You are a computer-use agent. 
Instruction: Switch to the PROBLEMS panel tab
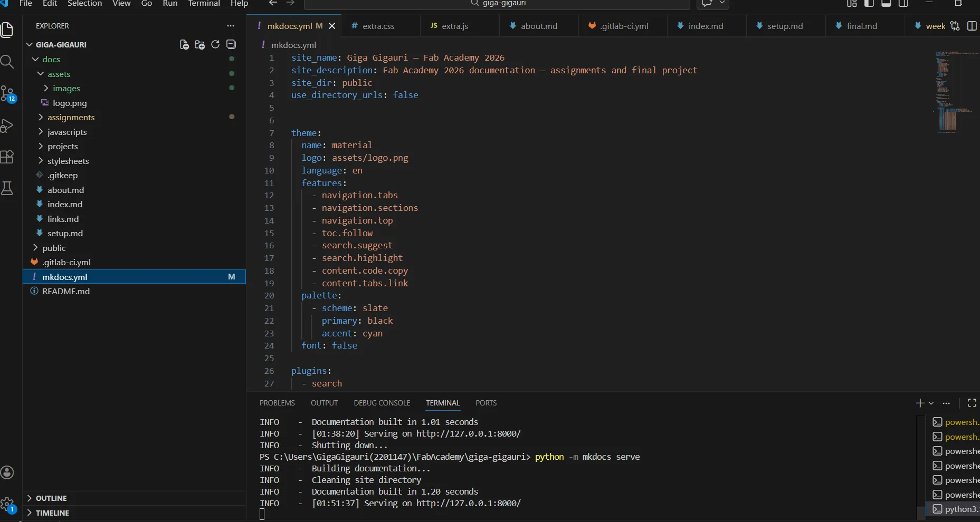[x=277, y=403]
